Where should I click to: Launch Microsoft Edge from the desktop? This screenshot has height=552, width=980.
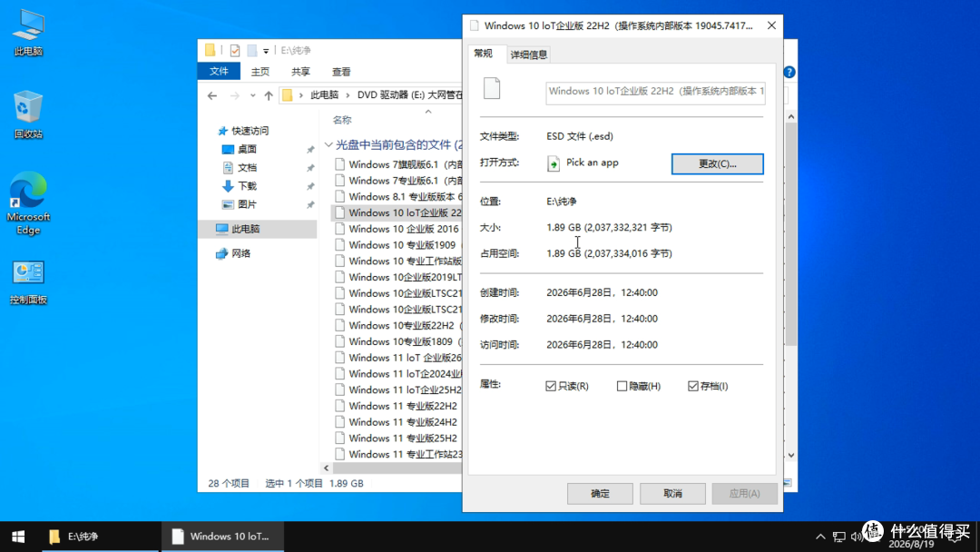28,203
